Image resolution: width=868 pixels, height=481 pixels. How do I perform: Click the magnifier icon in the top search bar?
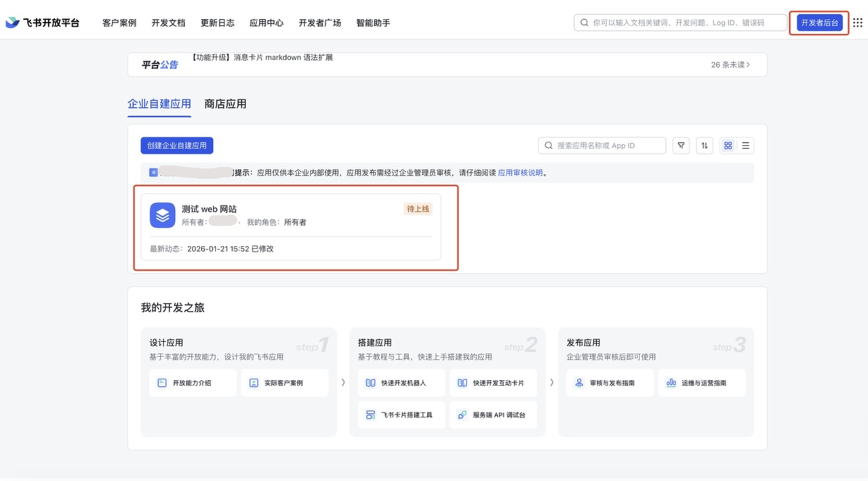tap(584, 22)
